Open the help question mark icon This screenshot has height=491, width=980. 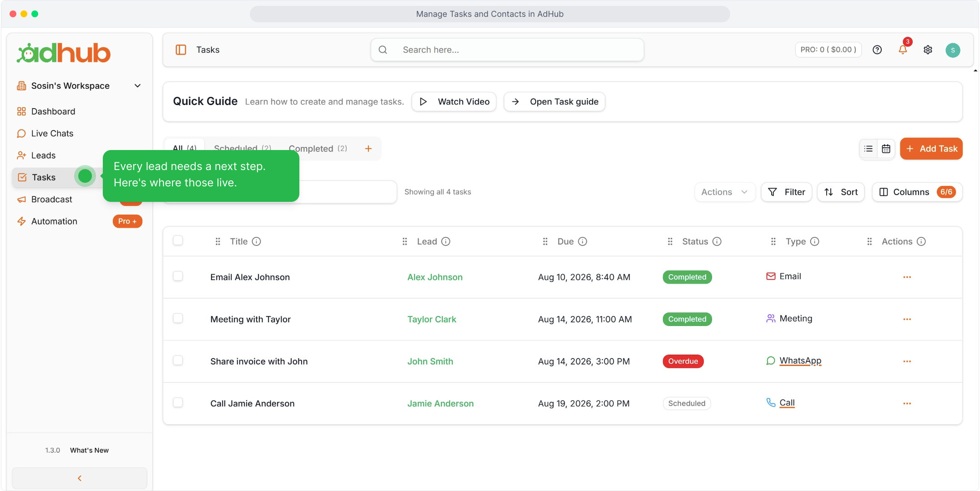point(877,50)
